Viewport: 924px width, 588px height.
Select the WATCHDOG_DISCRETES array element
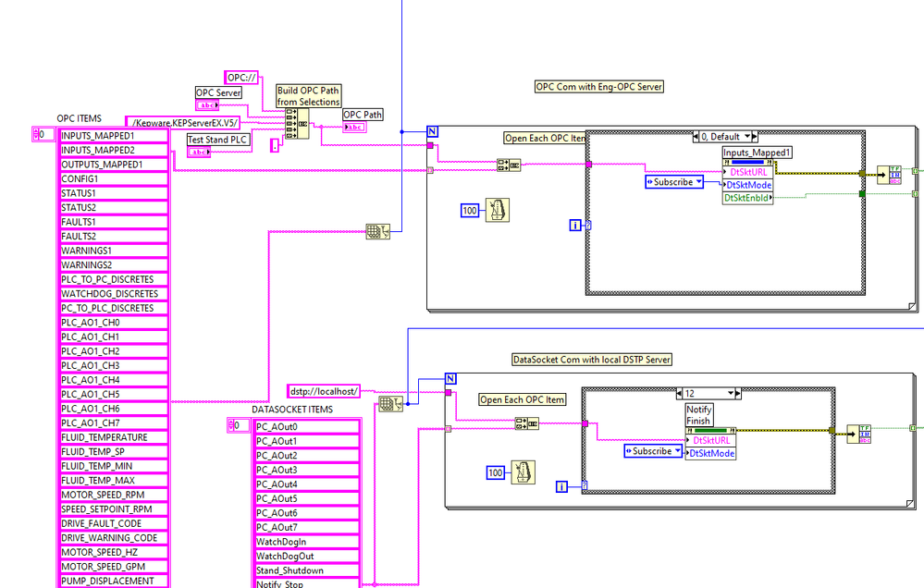coord(114,293)
